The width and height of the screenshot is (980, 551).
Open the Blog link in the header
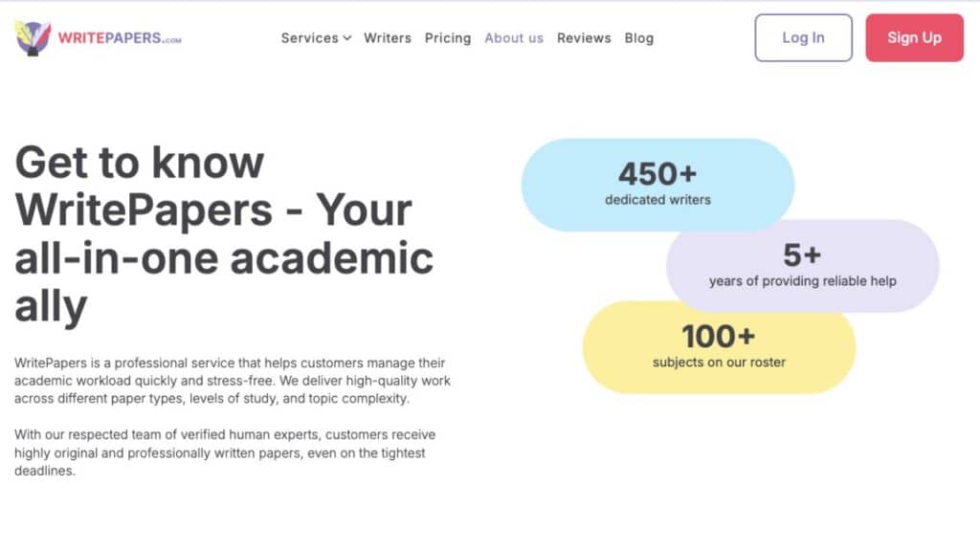639,38
